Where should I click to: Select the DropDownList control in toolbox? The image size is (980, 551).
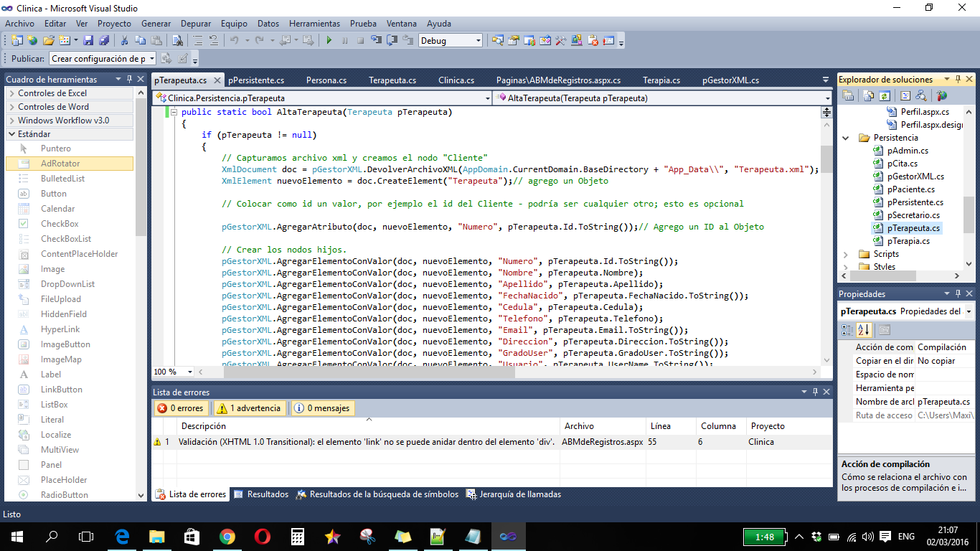click(x=67, y=284)
